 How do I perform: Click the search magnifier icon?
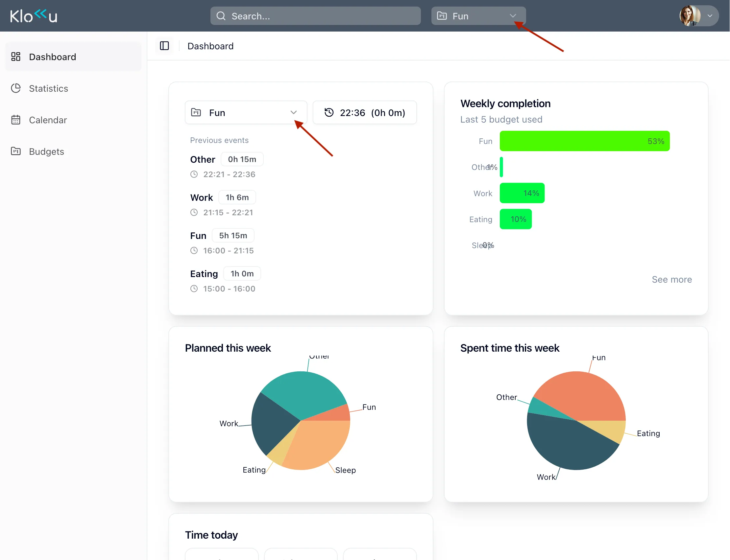point(221,16)
